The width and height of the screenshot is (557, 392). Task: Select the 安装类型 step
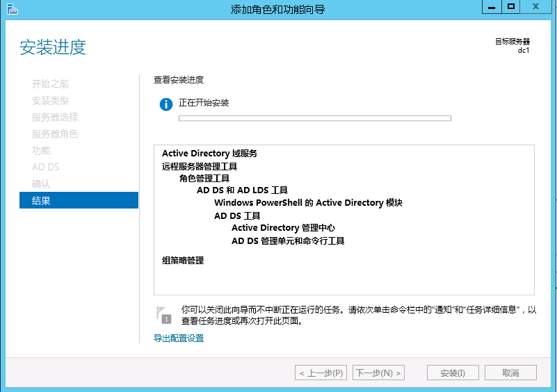click(x=51, y=101)
